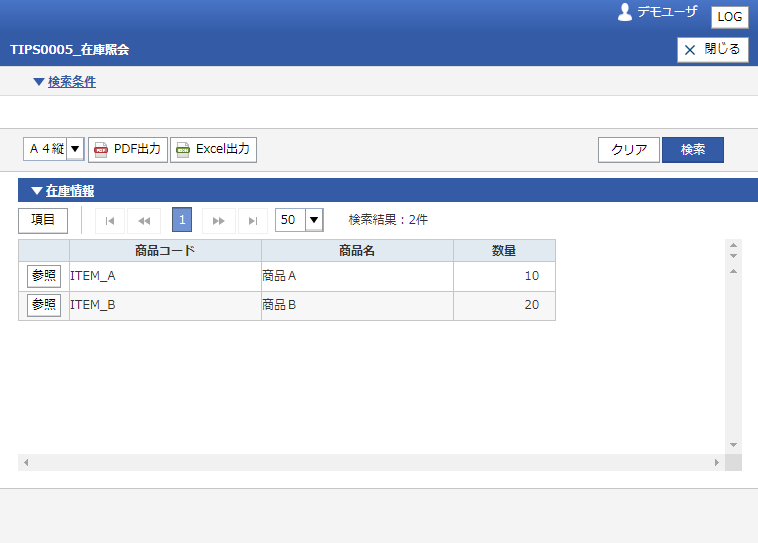Jump to last page of results
Screen dimensions: 758x543
253,221
